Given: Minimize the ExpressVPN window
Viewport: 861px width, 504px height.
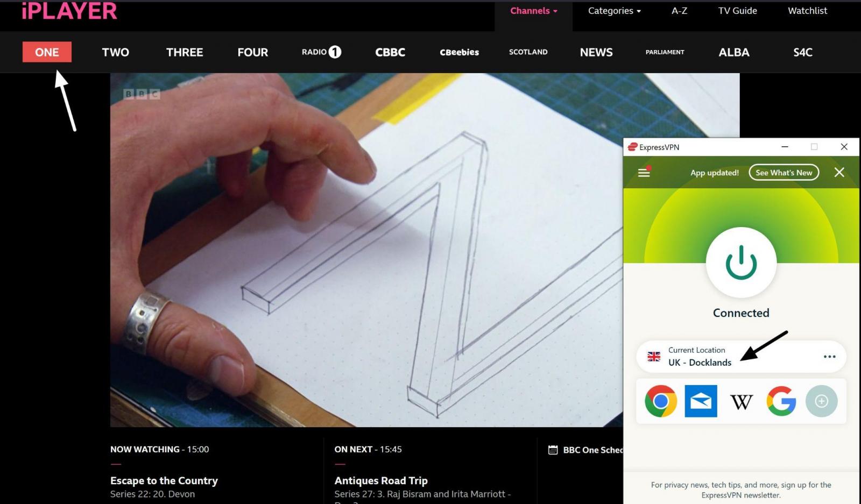Looking at the screenshot, I should [785, 147].
